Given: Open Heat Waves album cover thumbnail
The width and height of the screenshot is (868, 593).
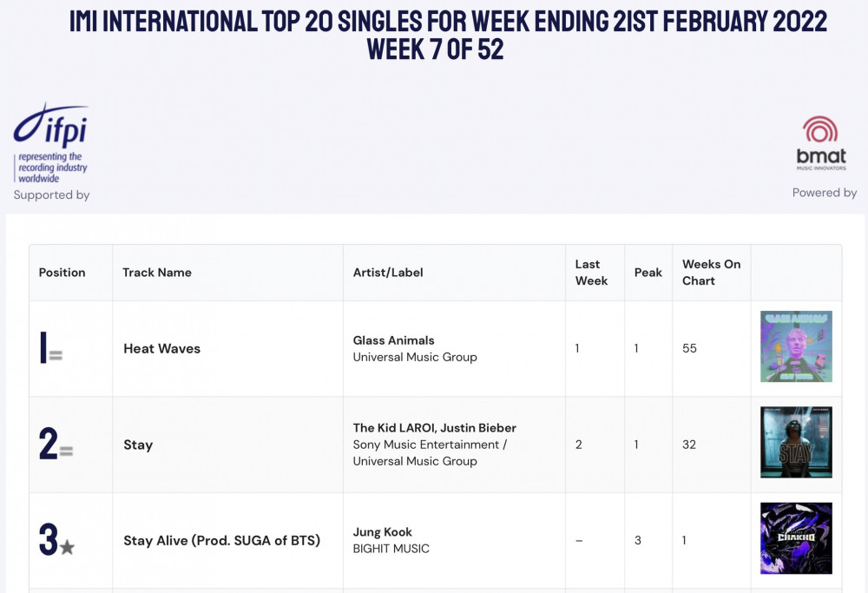Looking at the screenshot, I should [x=796, y=346].
